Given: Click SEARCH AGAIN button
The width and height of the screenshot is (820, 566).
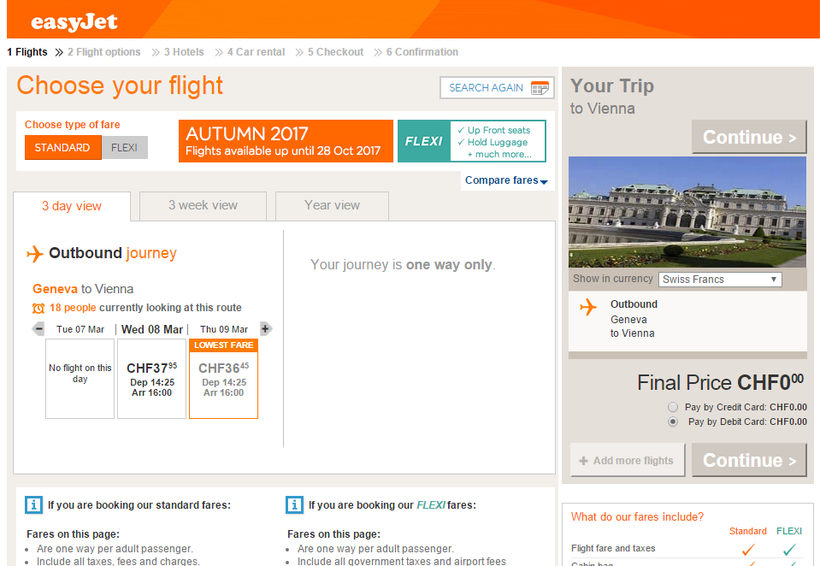Looking at the screenshot, I should point(497,87).
